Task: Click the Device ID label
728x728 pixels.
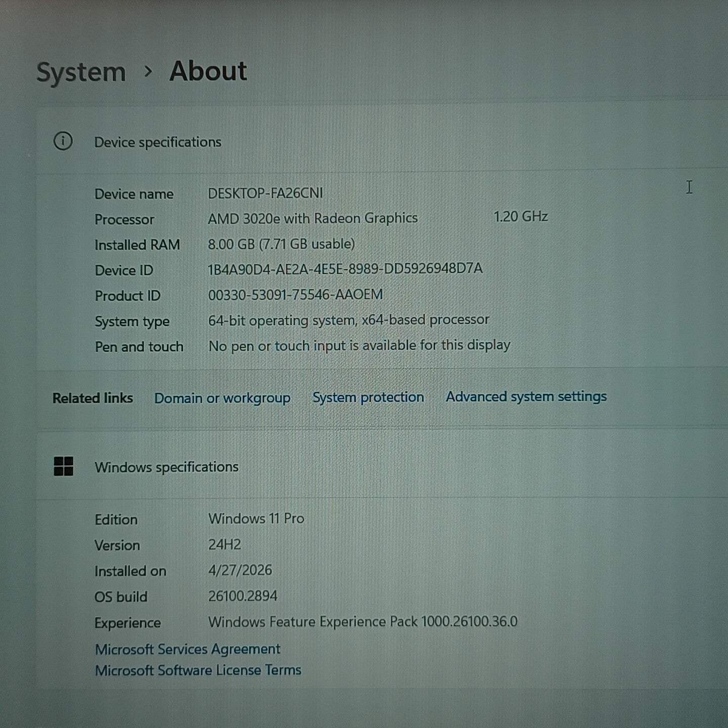Action: pyautogui.click(x=124, y=270)
